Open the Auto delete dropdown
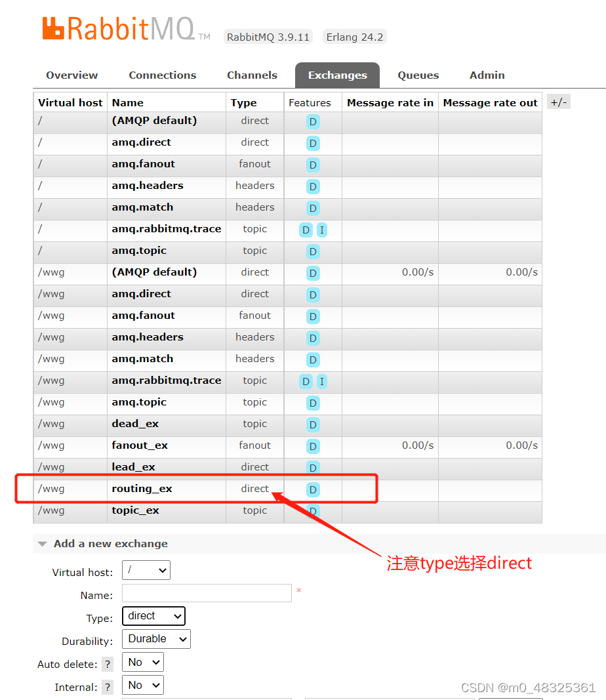The width and height of the screenshot is (606, 700). tap(143, 662)
